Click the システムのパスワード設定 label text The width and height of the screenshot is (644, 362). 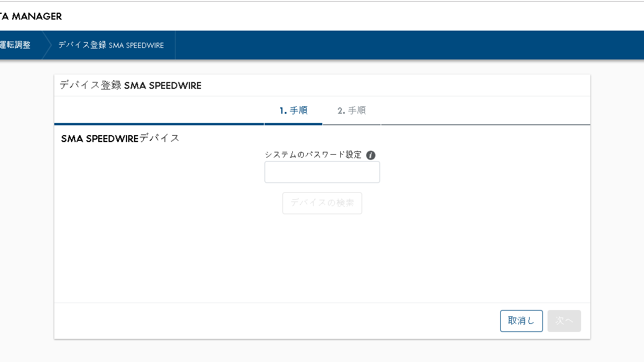[313, 155]
